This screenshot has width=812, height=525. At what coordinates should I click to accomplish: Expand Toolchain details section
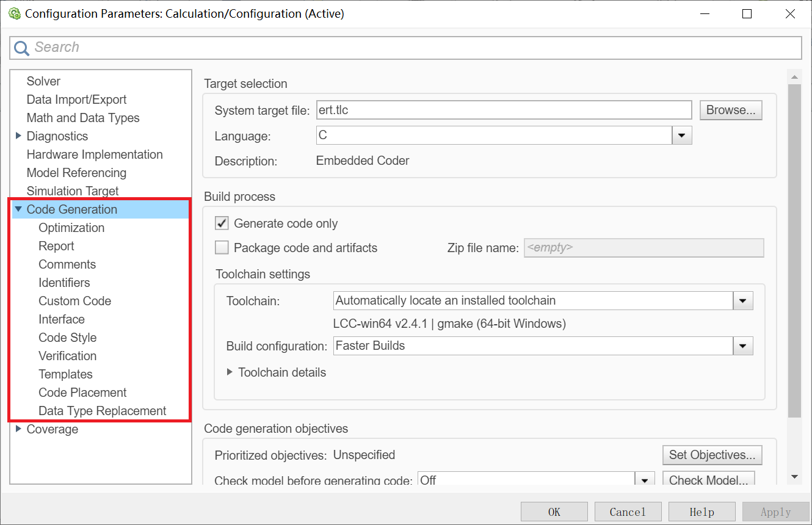230,372
